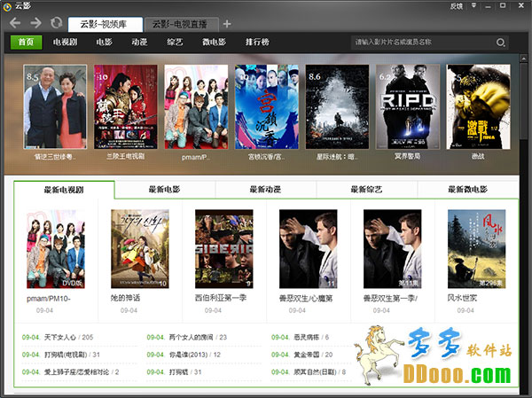Open 黄金帝国 / 20 entry
Image resolution: width=532 pixels, height=398 pixels.
click(313, 355)
